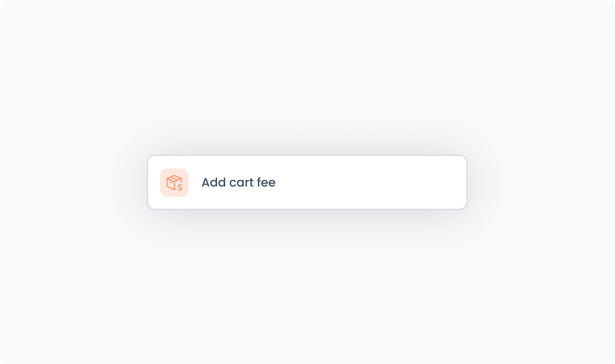Click the orange package with dollar icon
This screenshot has height=364, width=615.
[x=174, y=182]
